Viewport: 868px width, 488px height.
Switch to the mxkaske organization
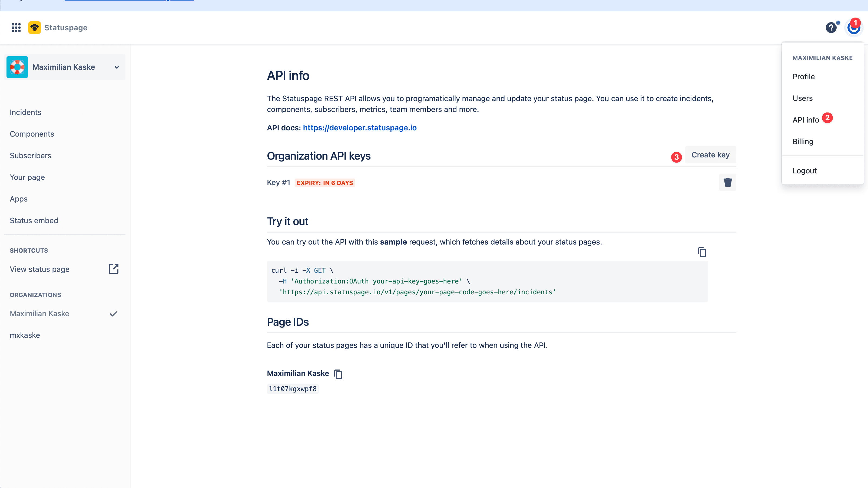(x=25, y=335)
